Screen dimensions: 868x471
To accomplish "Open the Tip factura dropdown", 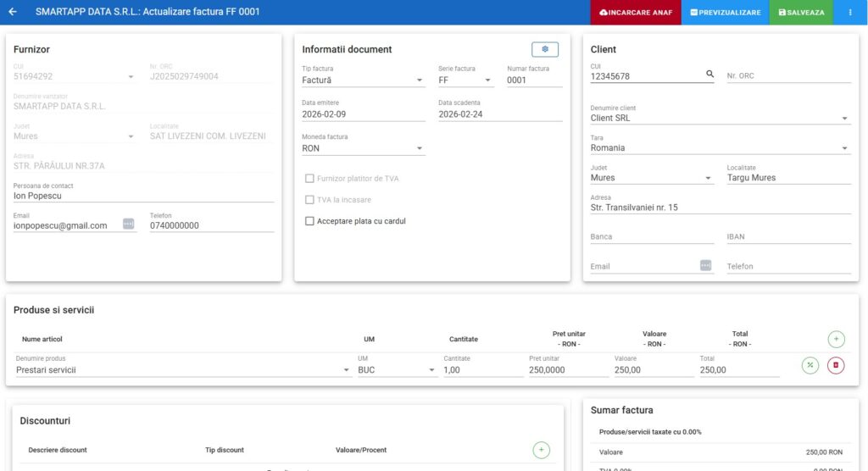I will [x=363, y=80].
